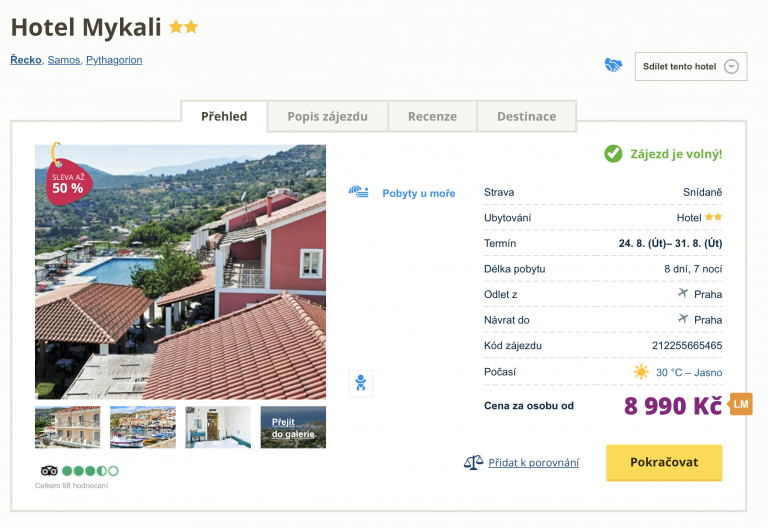
Task: Click the Přidat k porovnání link
Action: [533, 462]
